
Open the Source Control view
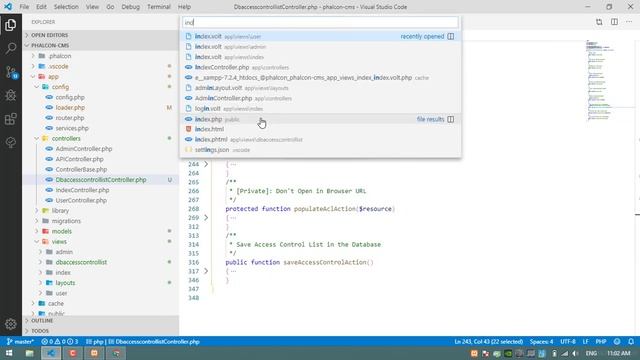[11, 72]
